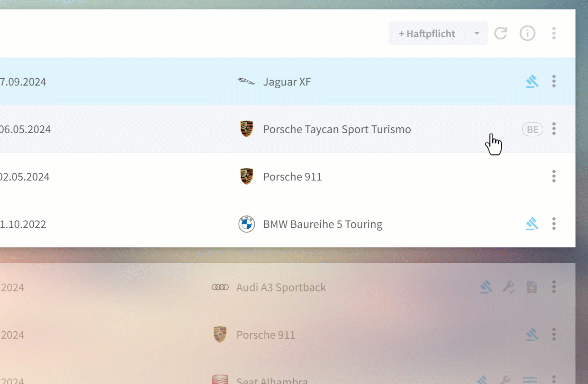Open the three-dot menu for the Porsche 911 dated 02.05.2024
Viewport: 588px width, 384px height.
pos(554,176)
